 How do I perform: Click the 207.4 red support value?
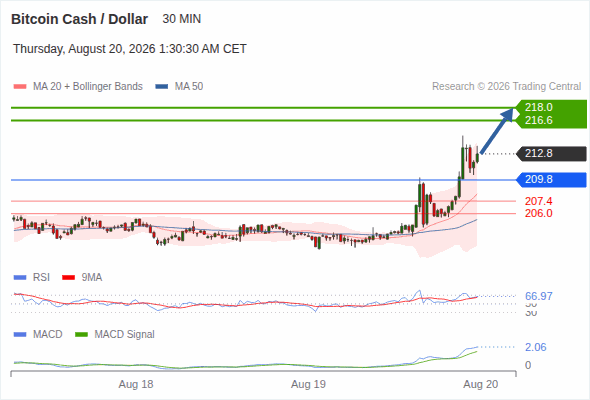[x=539, y=201]
